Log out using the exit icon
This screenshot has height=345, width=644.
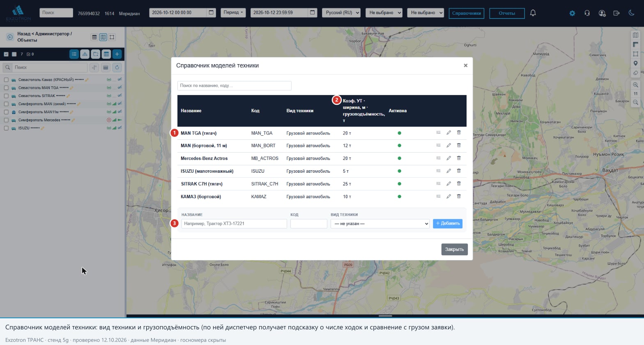click(x=616, y=13)
